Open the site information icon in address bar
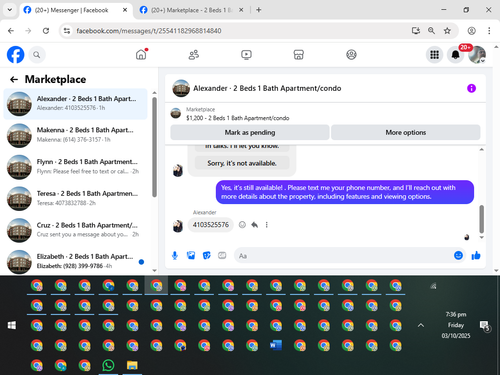Screen dimensions: 500x375 [67, 31]
